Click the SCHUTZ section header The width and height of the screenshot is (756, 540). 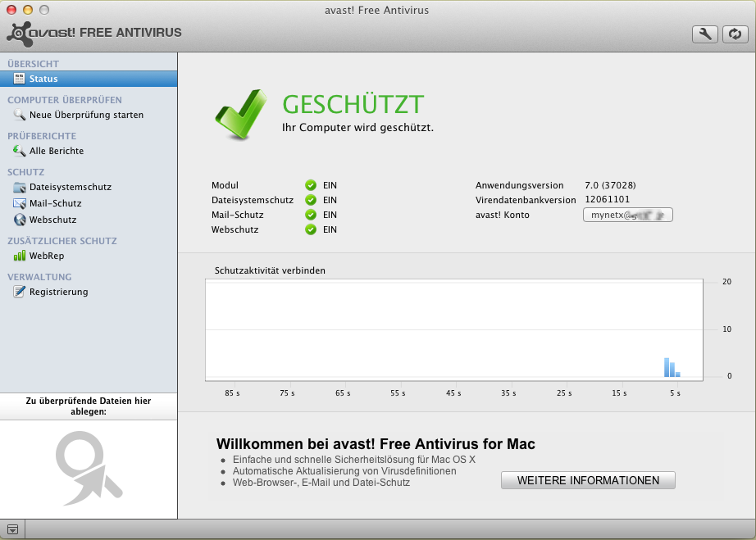(25, 172)
